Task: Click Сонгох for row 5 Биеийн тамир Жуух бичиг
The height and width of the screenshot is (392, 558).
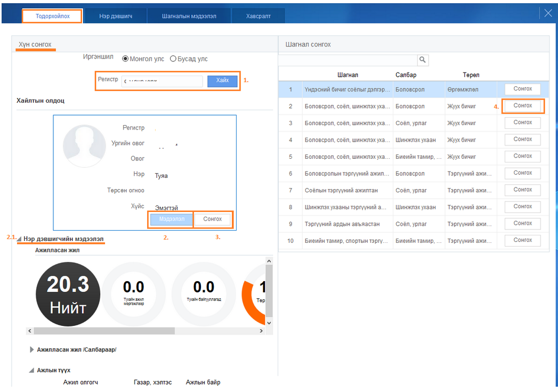Action: 522,156
